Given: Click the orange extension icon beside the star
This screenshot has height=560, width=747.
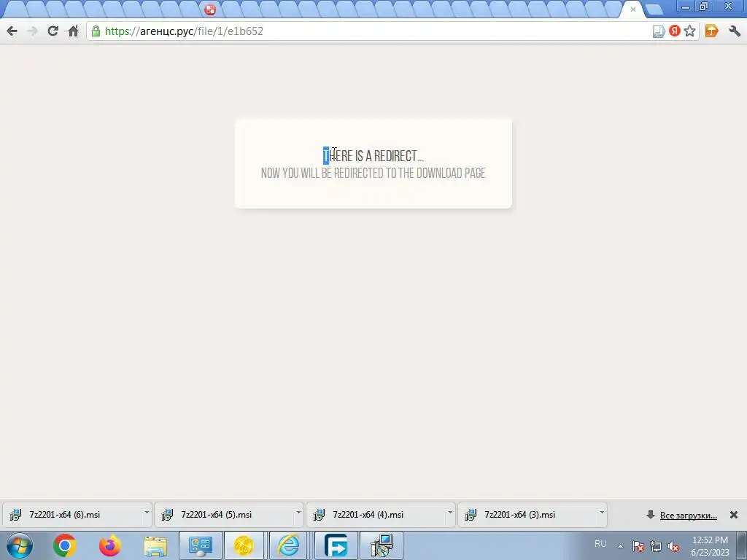Looking at the screenshot, I should coord(711,31).
